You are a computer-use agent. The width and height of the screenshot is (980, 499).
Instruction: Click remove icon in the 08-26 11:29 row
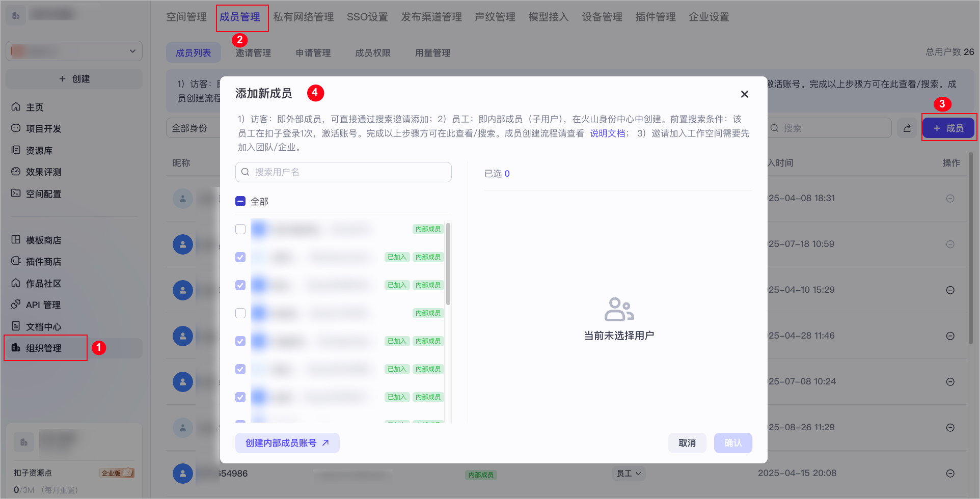(x=950, y=428)
